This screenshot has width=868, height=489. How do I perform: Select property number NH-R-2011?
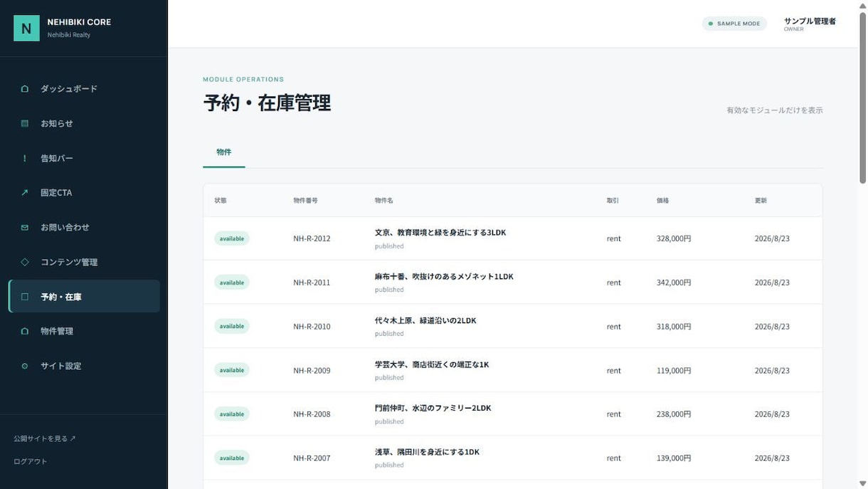coord(312,283)
